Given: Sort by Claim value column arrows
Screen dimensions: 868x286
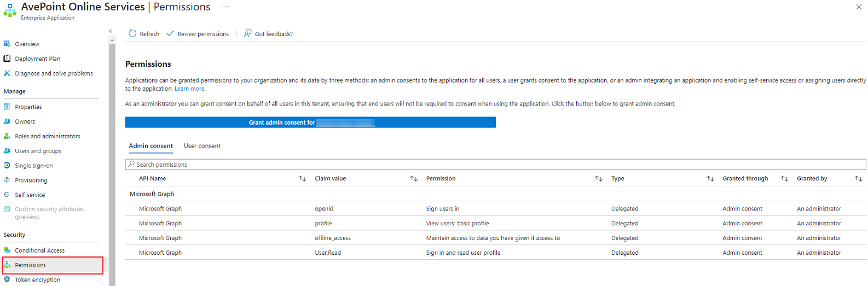Looking at the screenshot, I should 414,179.
